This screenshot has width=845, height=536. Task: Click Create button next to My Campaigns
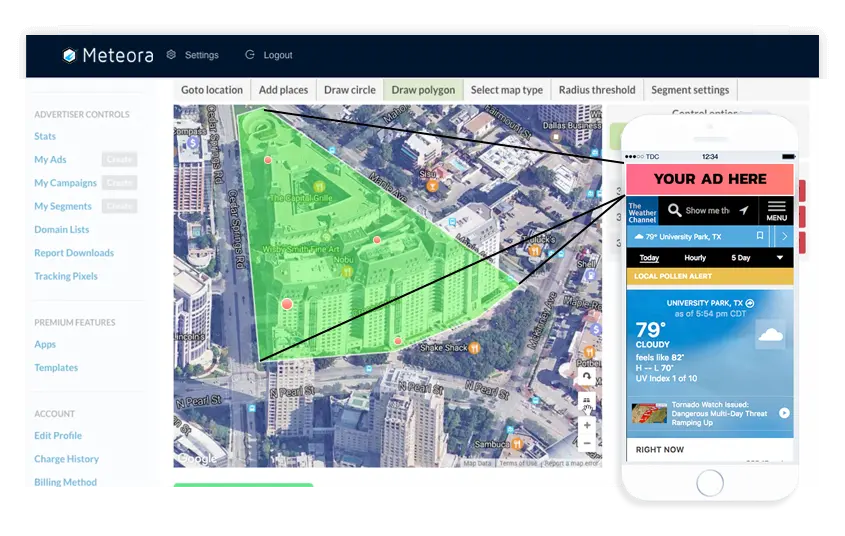click(119, 183)
